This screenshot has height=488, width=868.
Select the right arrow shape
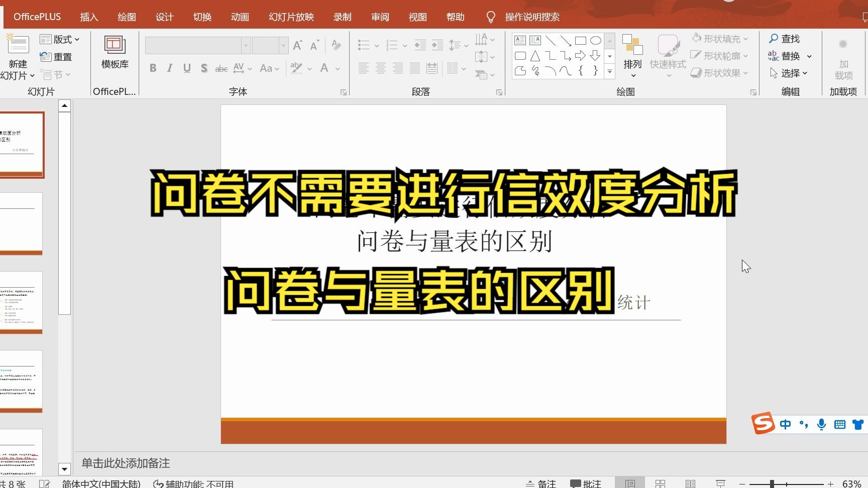click(581, 56)
